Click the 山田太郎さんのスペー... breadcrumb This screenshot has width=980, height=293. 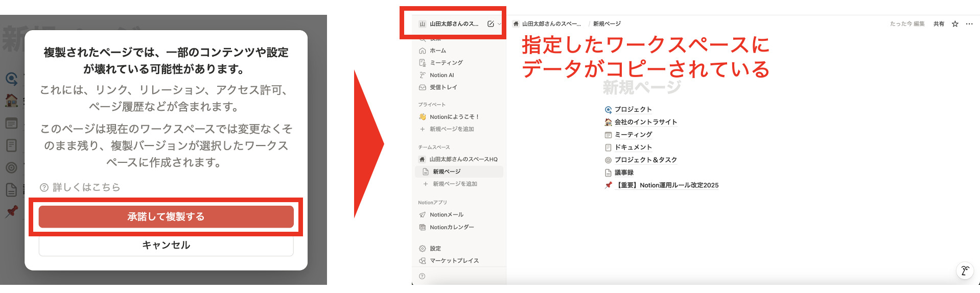pyautogui.click(x=547, y=24)
